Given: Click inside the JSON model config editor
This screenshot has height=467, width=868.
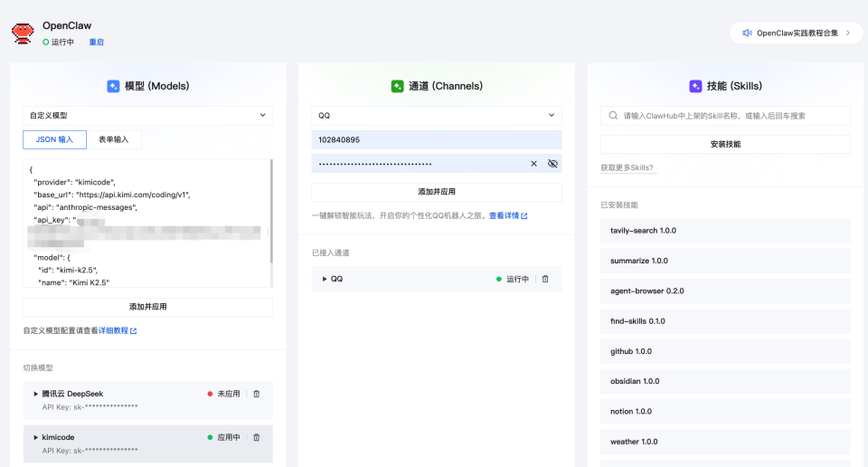Looking at the screenshot, I should click(146, 224).
